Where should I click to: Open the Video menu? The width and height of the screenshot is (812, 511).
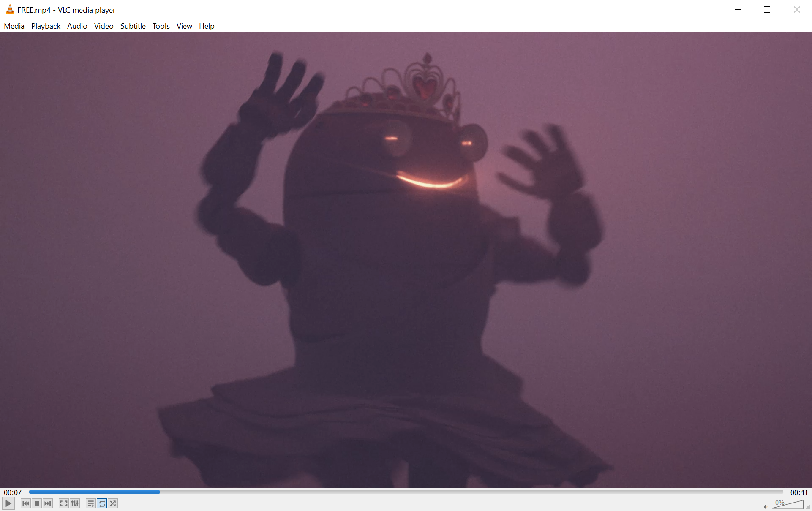104,26
